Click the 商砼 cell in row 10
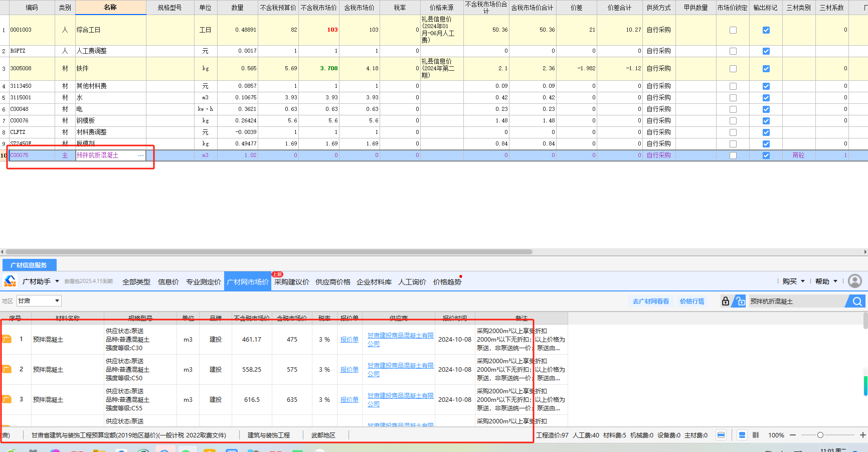This screenshot has width=868, height=452. tap(798, 156)
